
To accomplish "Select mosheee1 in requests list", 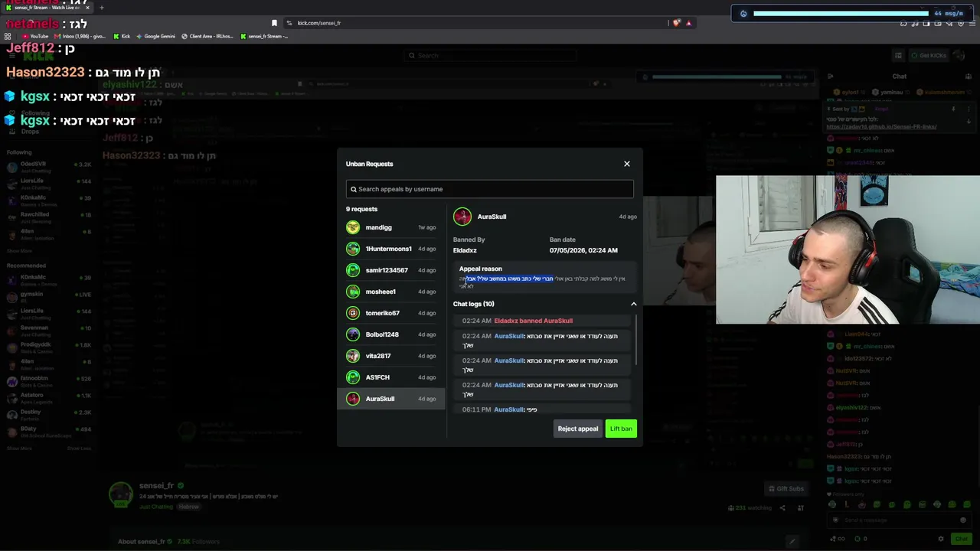I will pyautogui.click(x=391, y=292).
